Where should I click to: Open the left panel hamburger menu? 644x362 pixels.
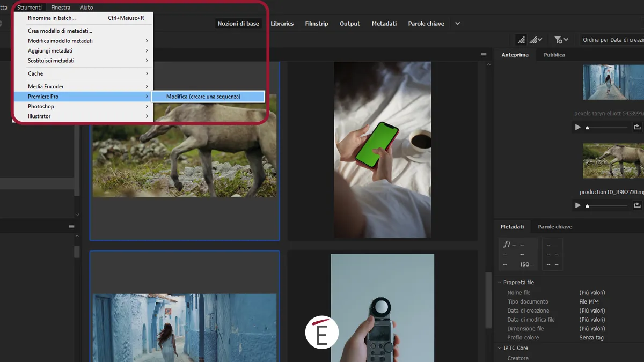71,226
